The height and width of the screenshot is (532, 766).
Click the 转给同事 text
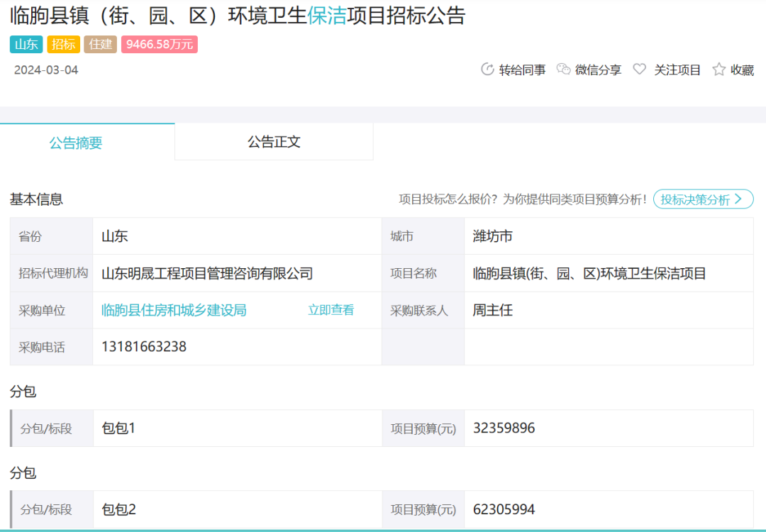pyautogui.click(x=522, y=70)
